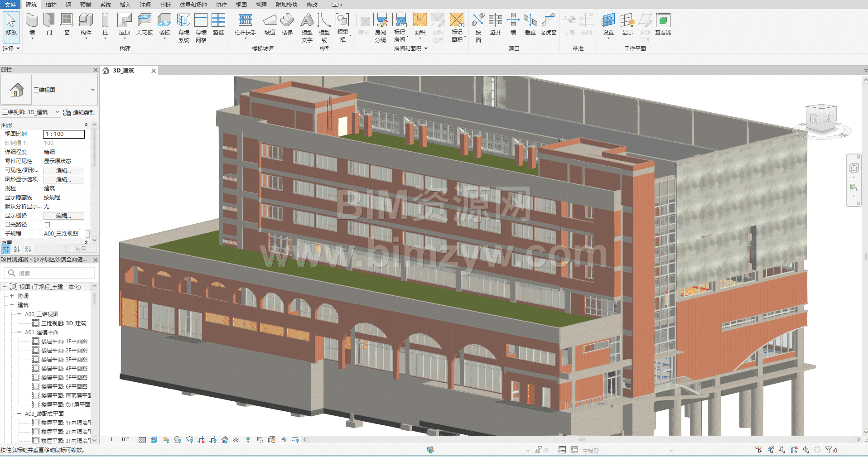Select the 模型线 model line tool
Screen dimensions: 868x457
coord(324,28)
